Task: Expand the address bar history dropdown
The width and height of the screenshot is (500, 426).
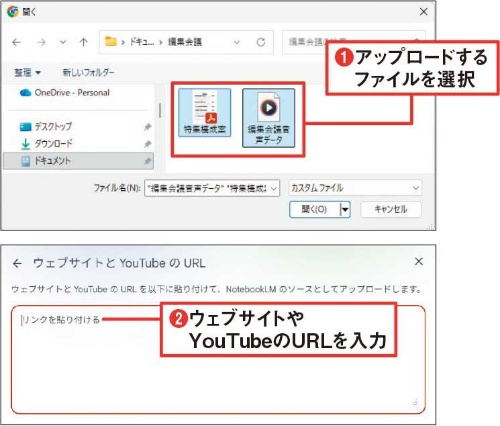Action: [236, 42]
